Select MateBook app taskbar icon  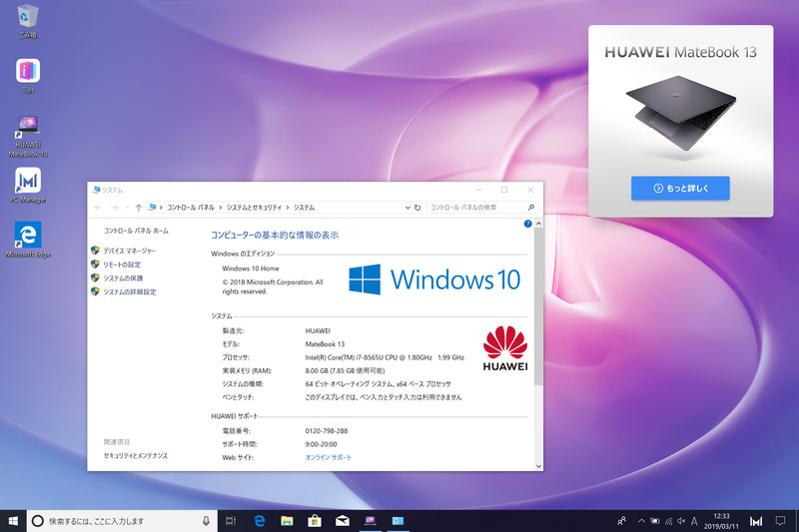(x=370, y=521)
